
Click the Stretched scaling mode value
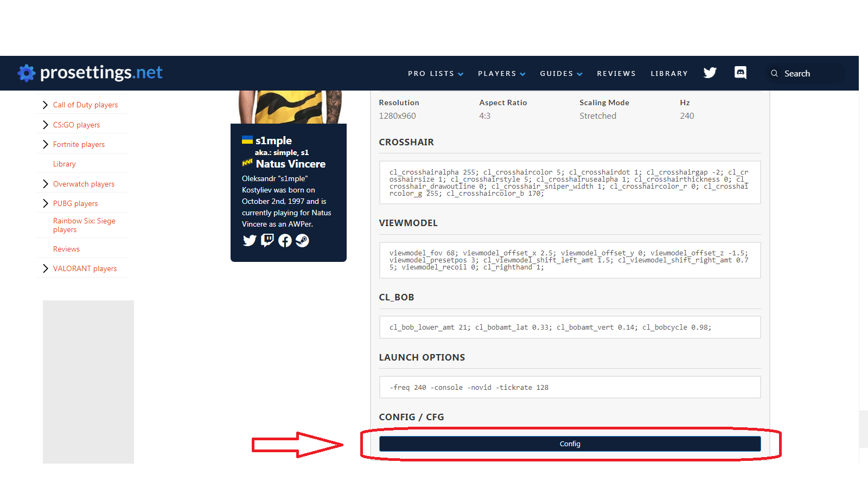point(598,115)
